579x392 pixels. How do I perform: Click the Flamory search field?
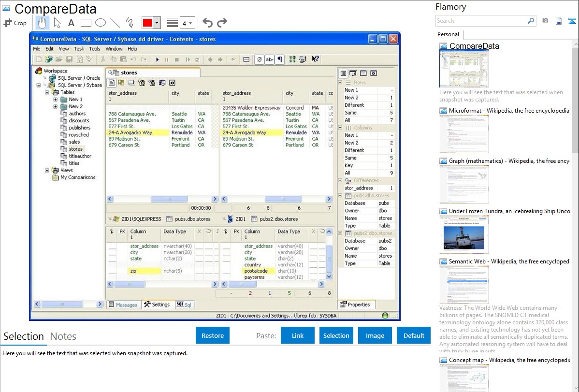point(481,21)
